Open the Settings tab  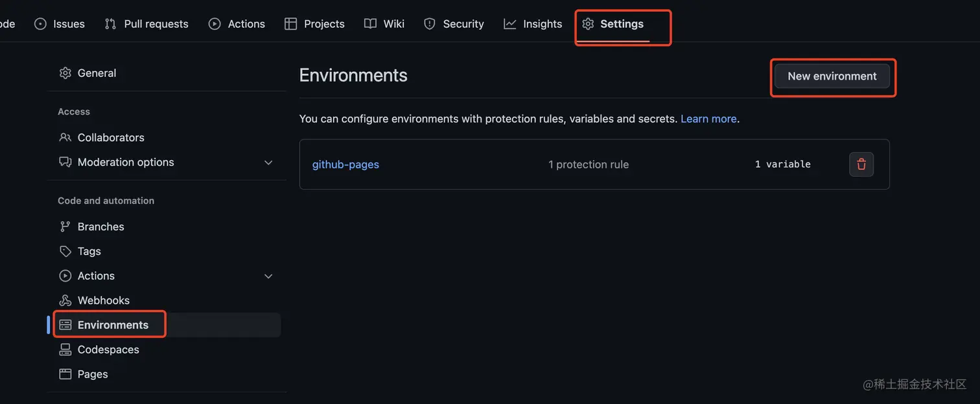point(613,24)
